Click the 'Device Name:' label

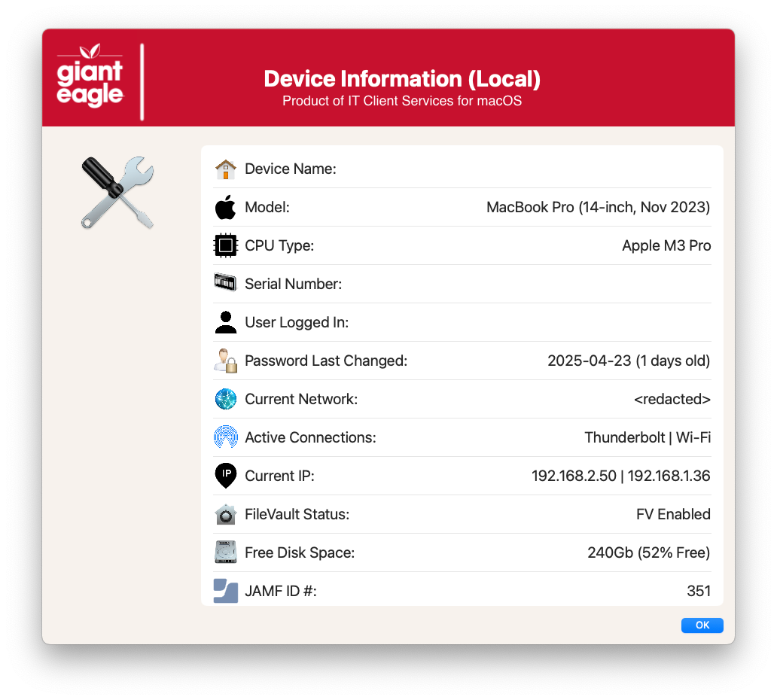(291, 169)
